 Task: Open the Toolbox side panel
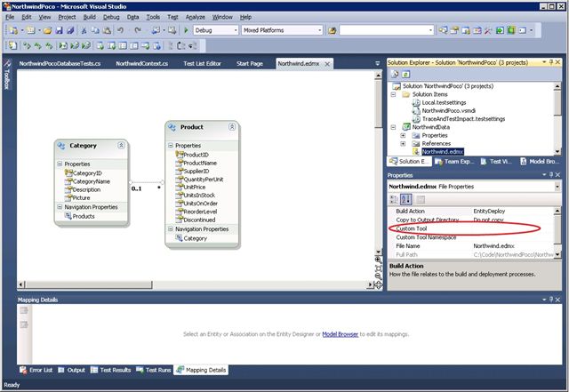(x=7, y=75)
